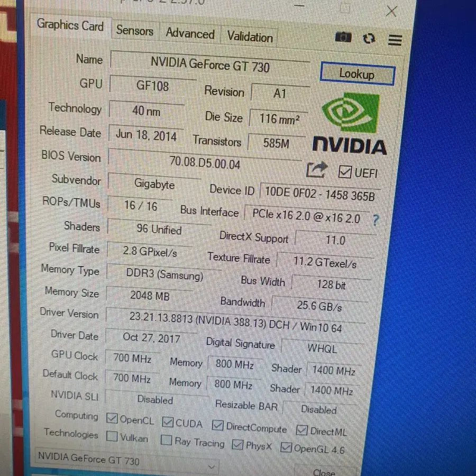
Task: Click the Digital Signature field WHQL
Action: tap(322, 348)
